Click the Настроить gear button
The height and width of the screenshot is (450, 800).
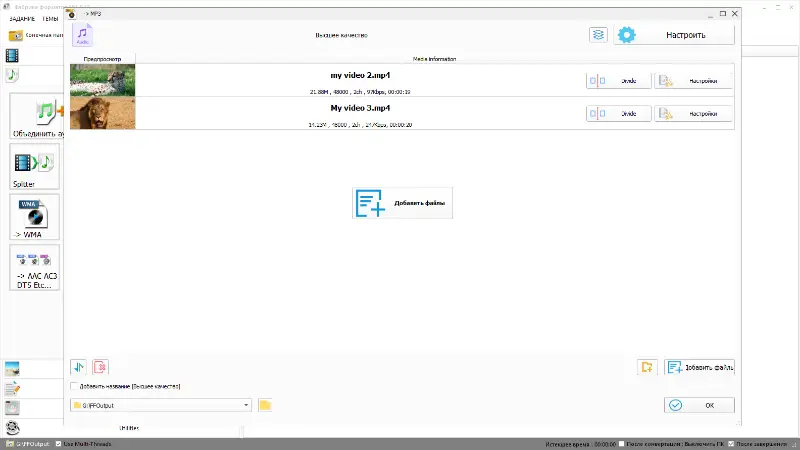(x=674, y=35)
